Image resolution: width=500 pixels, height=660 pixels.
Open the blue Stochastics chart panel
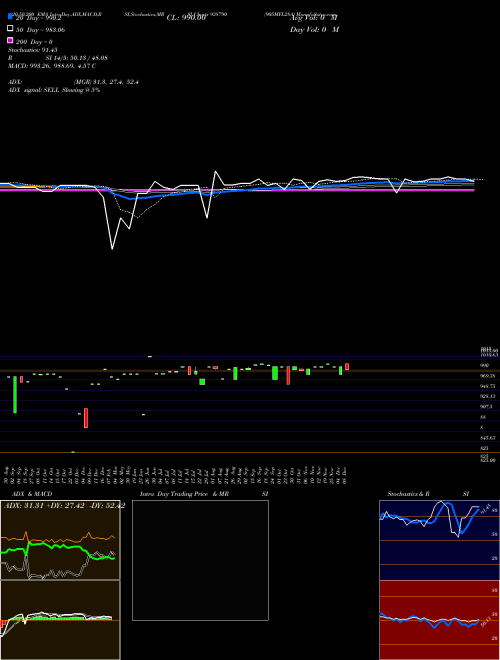[x=439, y=540]
